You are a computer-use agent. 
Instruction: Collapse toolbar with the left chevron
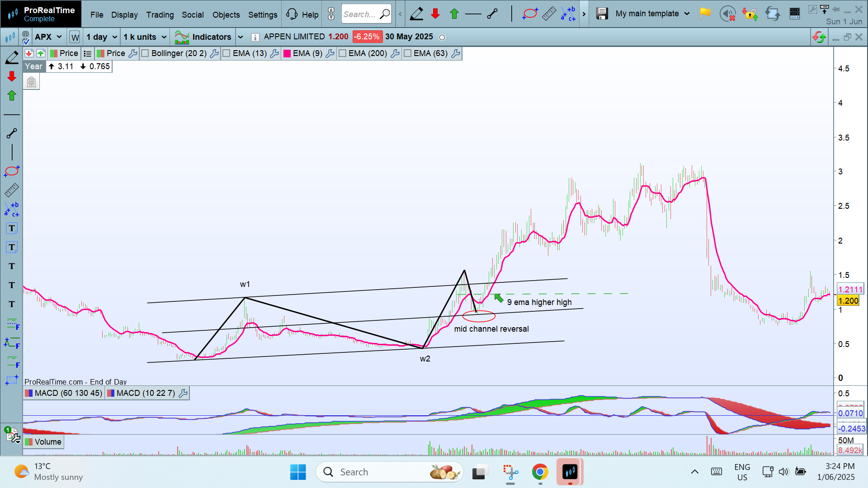400,14
